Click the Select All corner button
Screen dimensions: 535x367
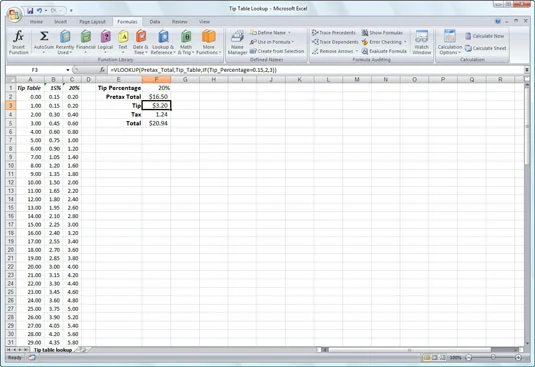point(11,79)
